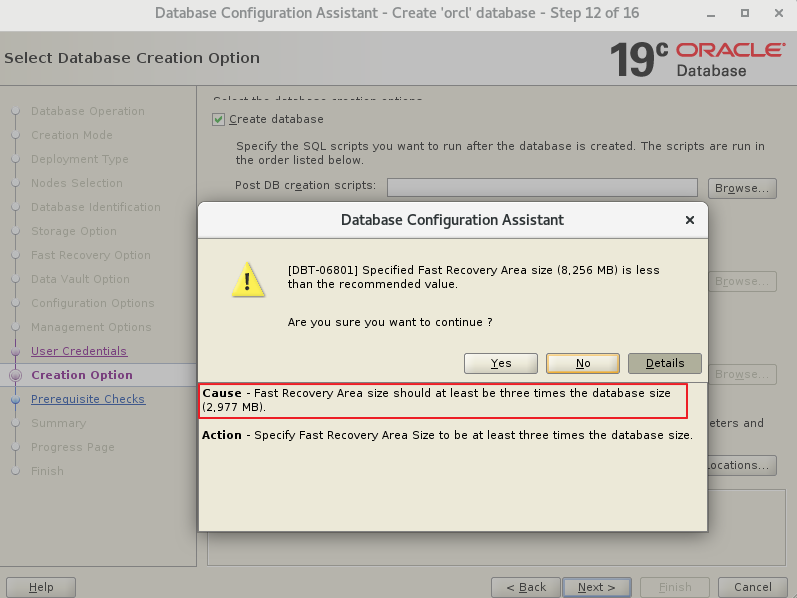Click the Action recommendation text
The height and width of the screenshot is (598, 797).
[447, 435]
